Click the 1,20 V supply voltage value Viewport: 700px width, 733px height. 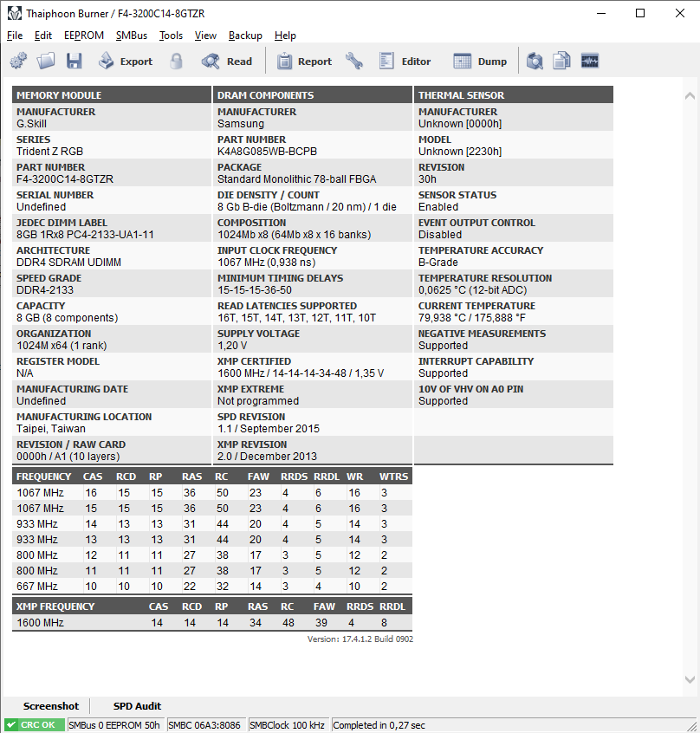point(232,346)
